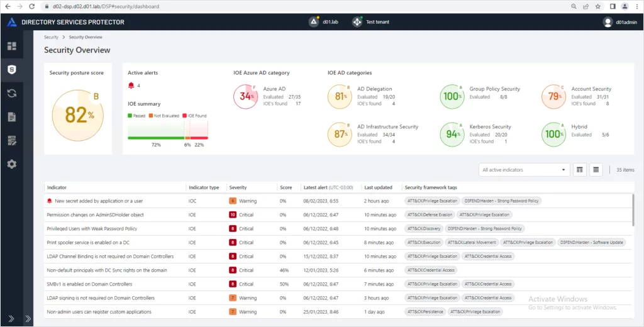Click the Security framework tags column header

click(431, 187)
